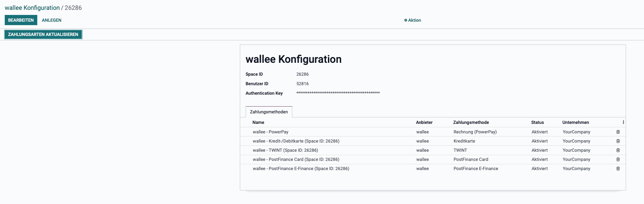Click trash icon for Kredit-/Debitkarte row
Image resolution: width=644 pixels, height=204 pixels.
[618, 141]
